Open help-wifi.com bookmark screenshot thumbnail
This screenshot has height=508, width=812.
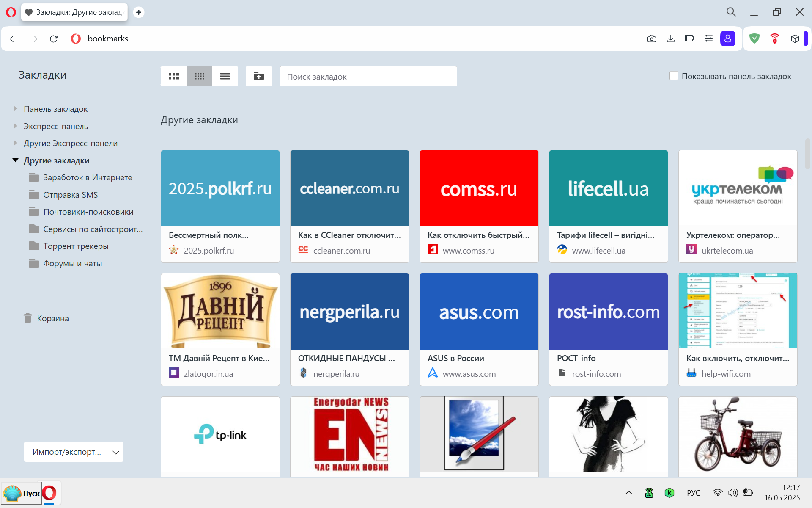click(x=738, y=312)
